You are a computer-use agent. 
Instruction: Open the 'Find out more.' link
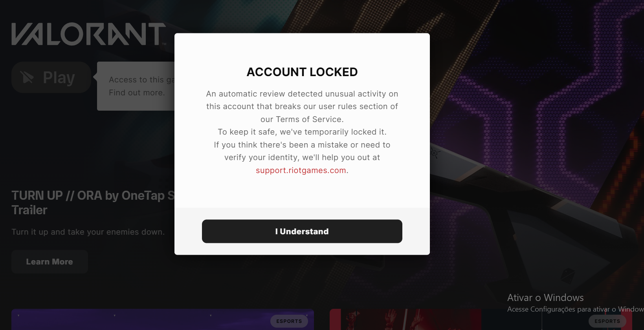(137, 93)
